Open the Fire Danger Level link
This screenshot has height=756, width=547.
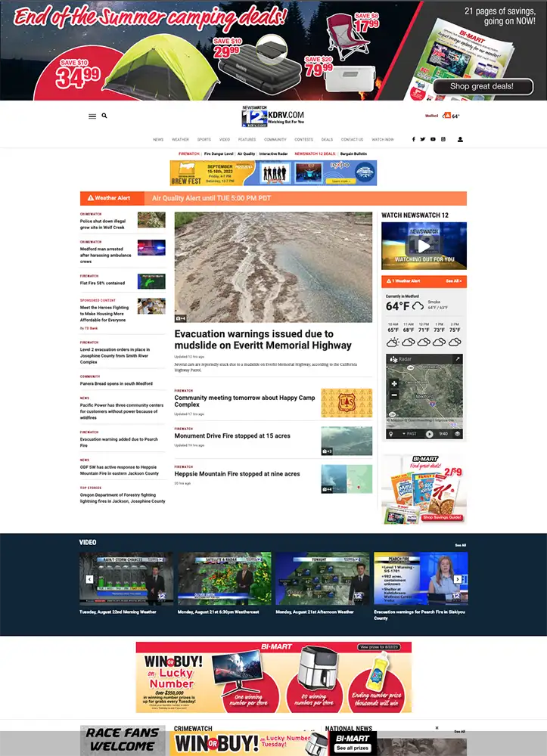pos(219,153)
